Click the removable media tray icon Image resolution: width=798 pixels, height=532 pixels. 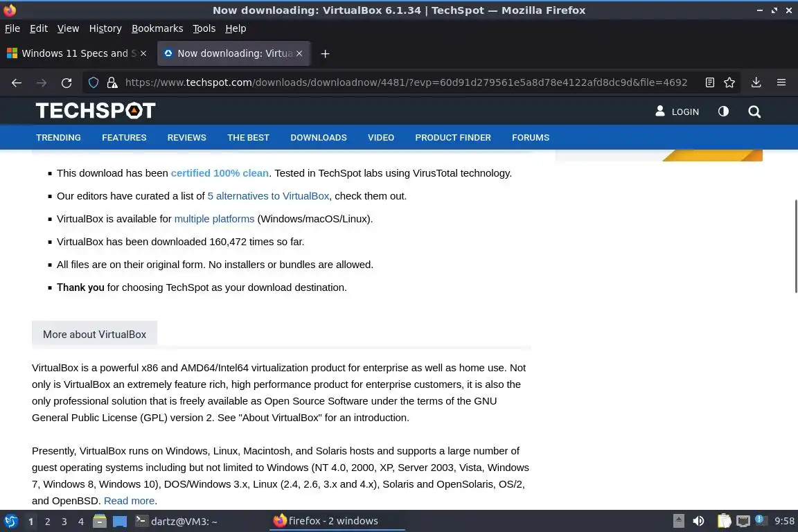click(x=678, y=521)
